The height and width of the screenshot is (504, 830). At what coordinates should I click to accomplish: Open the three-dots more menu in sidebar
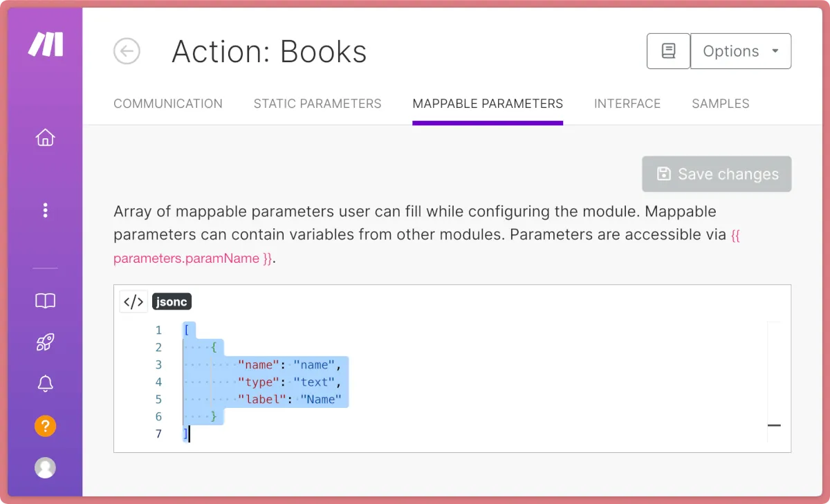pos(45,210)
